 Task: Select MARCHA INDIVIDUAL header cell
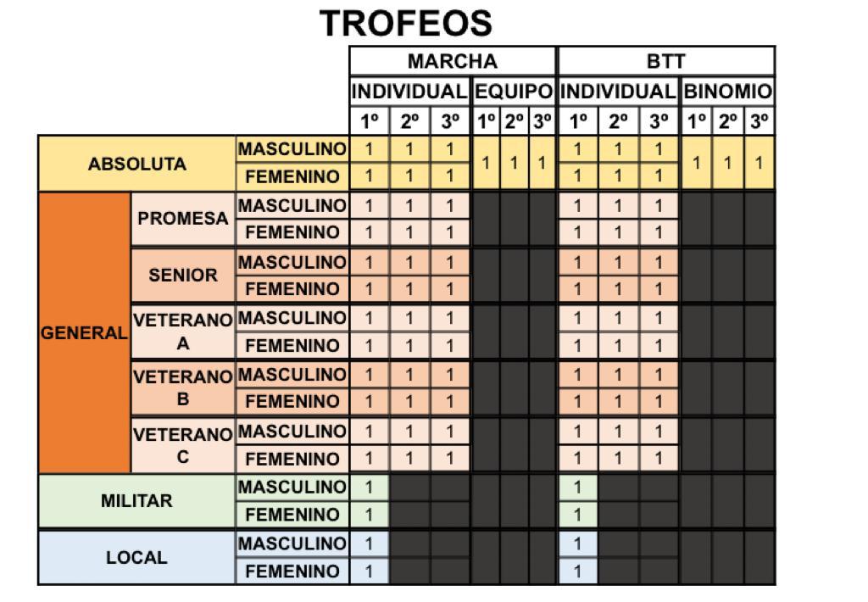[409, 92]
